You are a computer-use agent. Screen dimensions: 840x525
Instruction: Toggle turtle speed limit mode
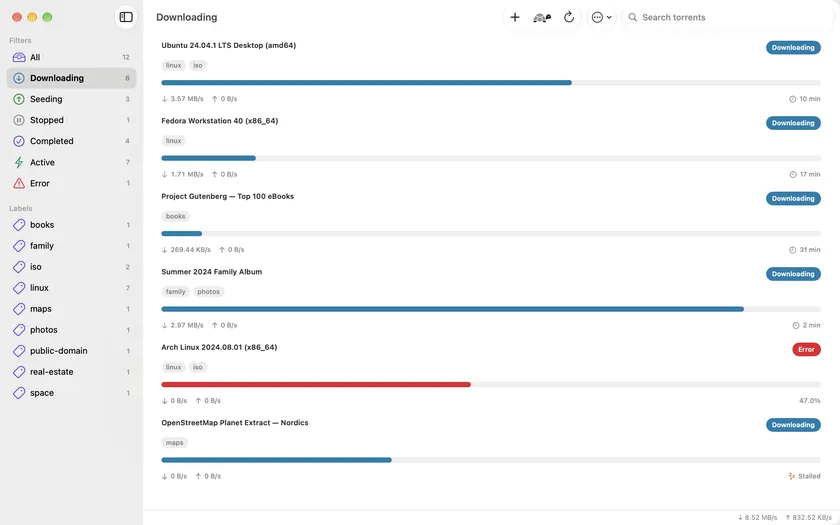point(542,18)
